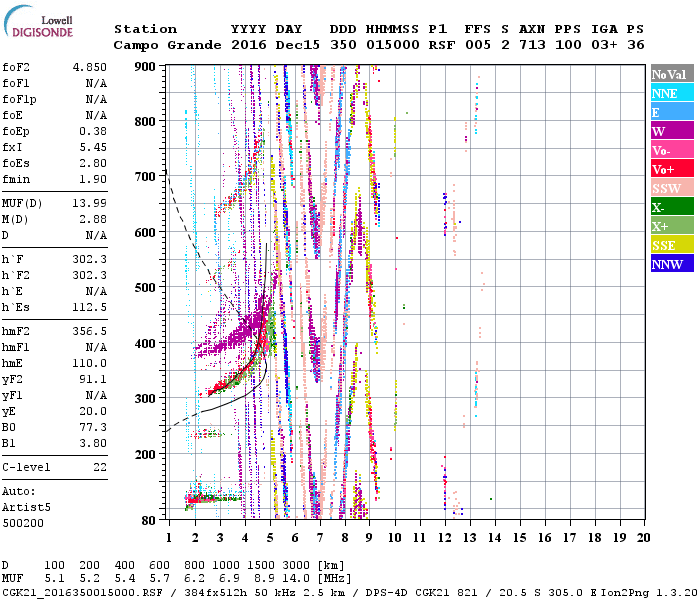Select the No Val legend swatch
This screenshot has height=600, width=700.
tap(672, 74)
